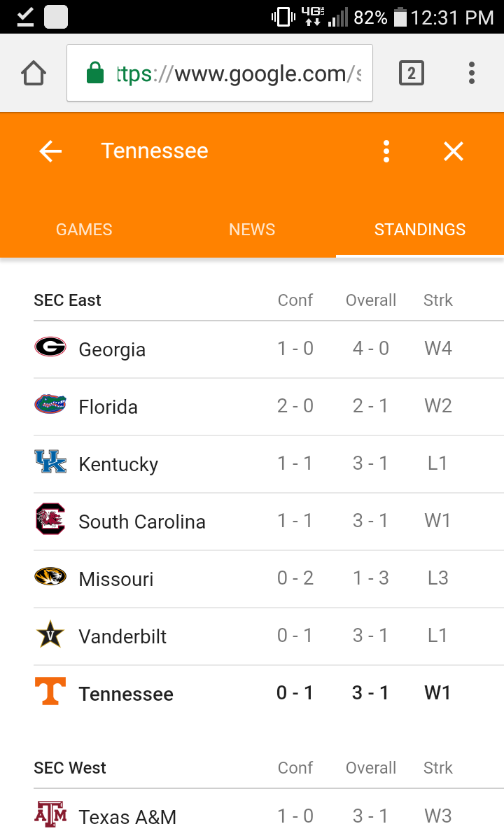504x831 pixels.
Task: Tap the orange Tennessee T logo
Action: point(50,692)
